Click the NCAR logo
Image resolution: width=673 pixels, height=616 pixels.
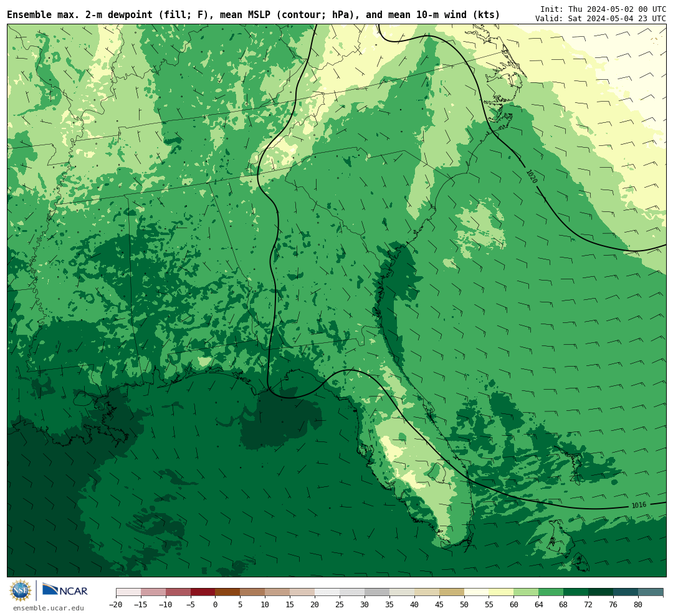65,591
